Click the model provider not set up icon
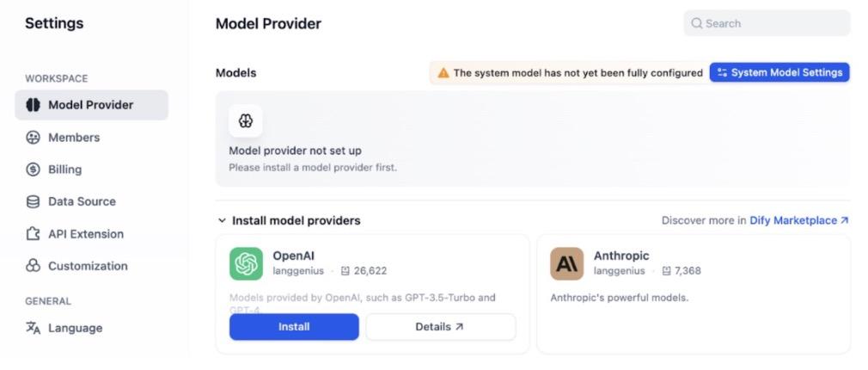868x370 pixels. [246, 121]
